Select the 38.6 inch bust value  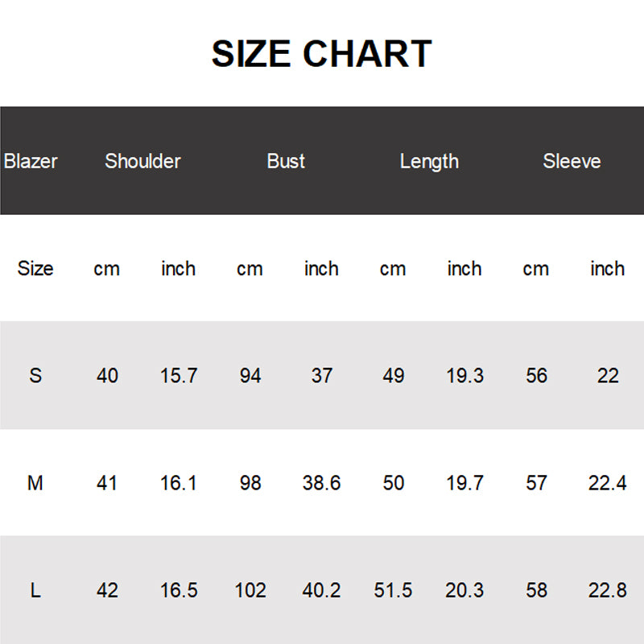point(321,483)
